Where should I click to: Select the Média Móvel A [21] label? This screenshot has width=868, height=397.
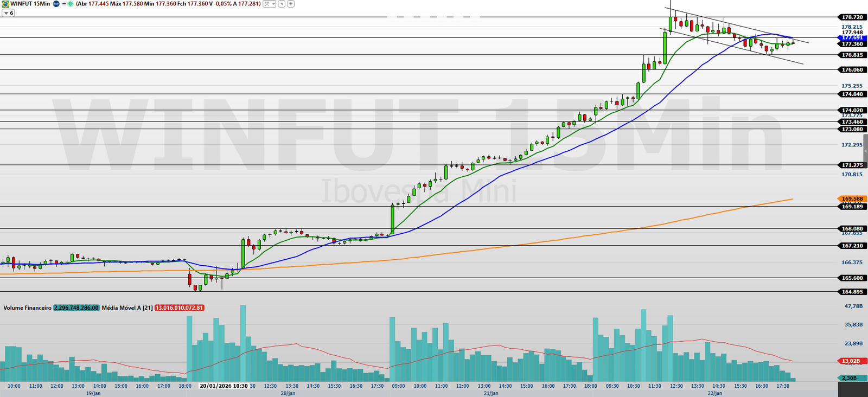pyautogui.click(x=127, y=308)
